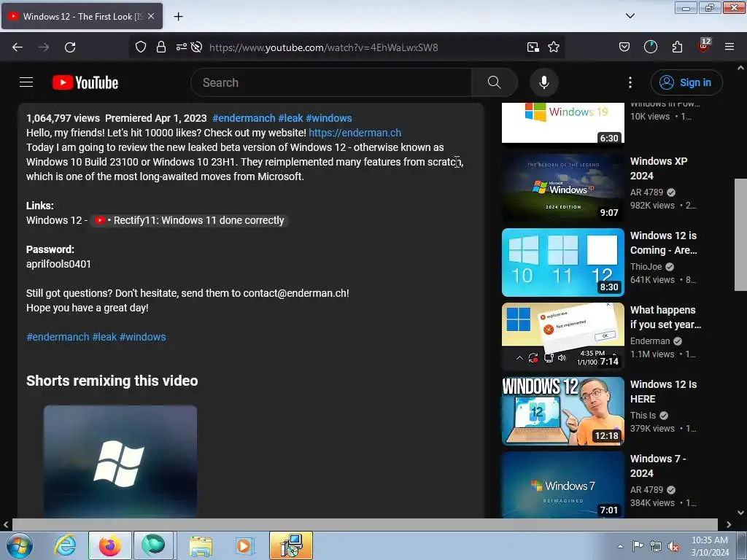This screenshot has height=560, width=747.
Task: Click the scroll up arrow of vertical scrollbar
Action: pos(740,68)
